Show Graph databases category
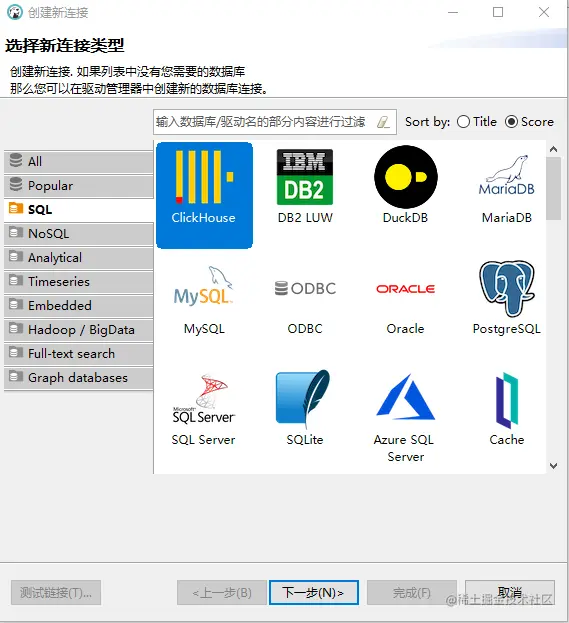Viewport: 569px width, 623px height. pos(79,377)
